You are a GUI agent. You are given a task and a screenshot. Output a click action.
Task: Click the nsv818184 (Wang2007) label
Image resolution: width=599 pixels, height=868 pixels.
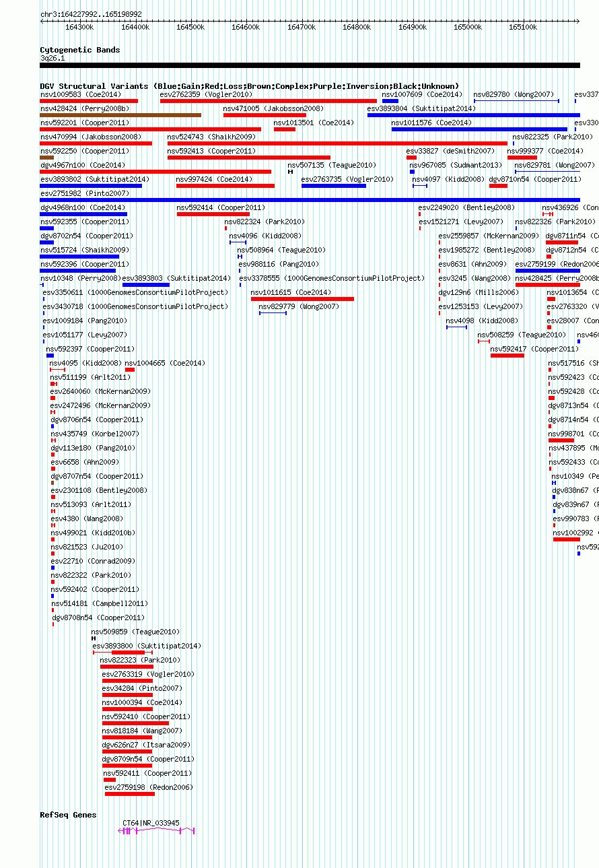click(142, 731)
